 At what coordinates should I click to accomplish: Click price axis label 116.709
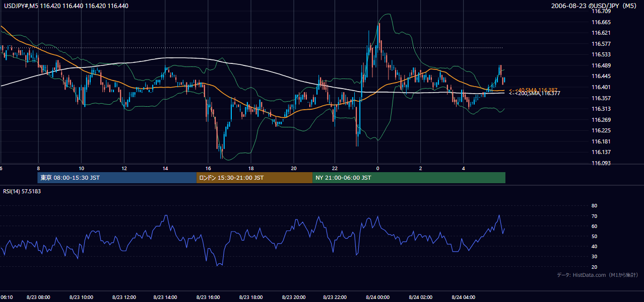(601, 11)
